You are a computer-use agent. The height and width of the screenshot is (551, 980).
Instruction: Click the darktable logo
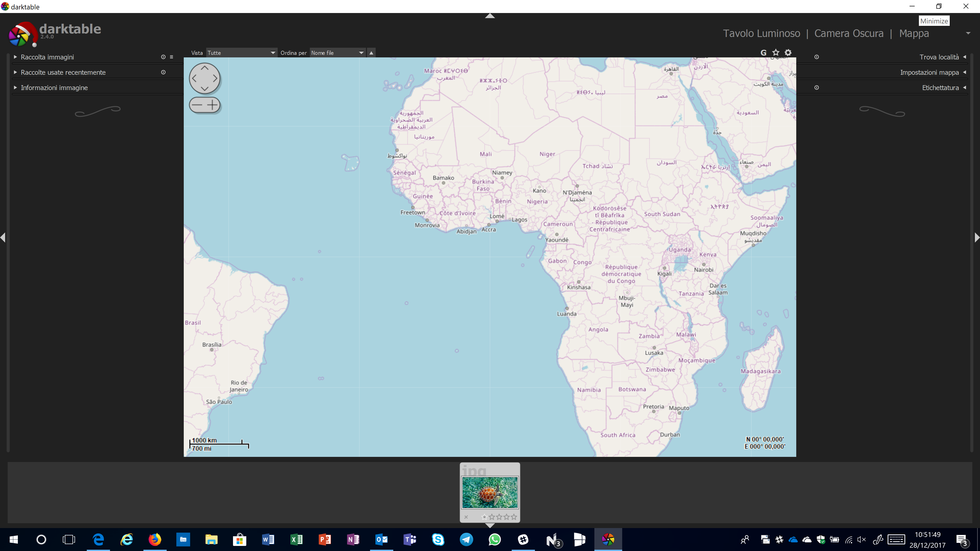click(23, 34)
